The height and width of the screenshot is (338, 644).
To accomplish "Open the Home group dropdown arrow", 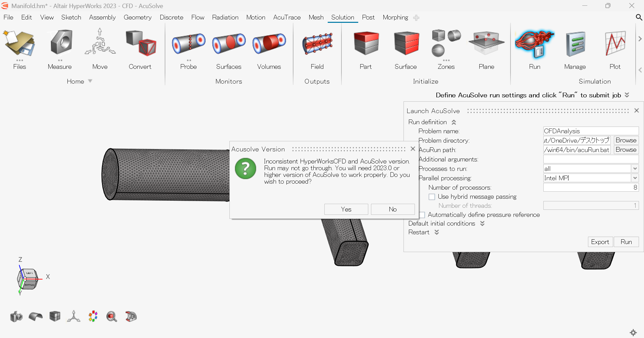I will pyautogui.click(x=90, y=81).
